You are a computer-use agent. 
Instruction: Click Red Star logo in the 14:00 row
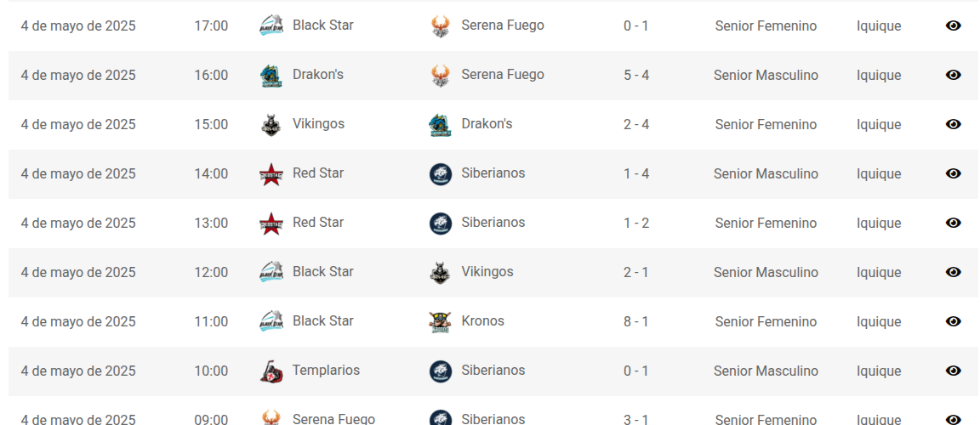271,174
